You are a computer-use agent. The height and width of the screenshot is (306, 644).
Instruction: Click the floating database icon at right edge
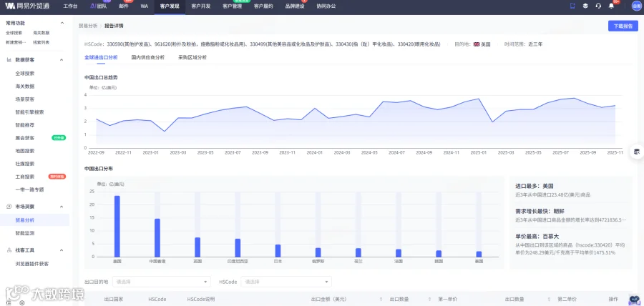(637, 152)
